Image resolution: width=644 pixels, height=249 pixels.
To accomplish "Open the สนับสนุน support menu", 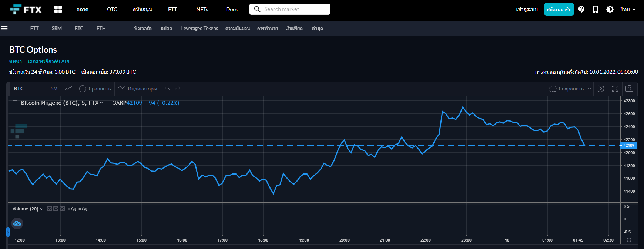I will pyautogui.click(x=142, y=9).
